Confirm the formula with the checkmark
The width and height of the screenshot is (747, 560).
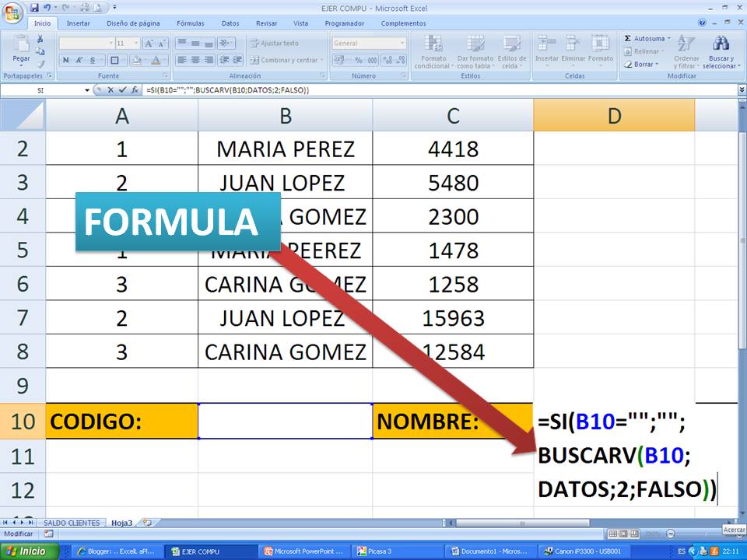122,89
